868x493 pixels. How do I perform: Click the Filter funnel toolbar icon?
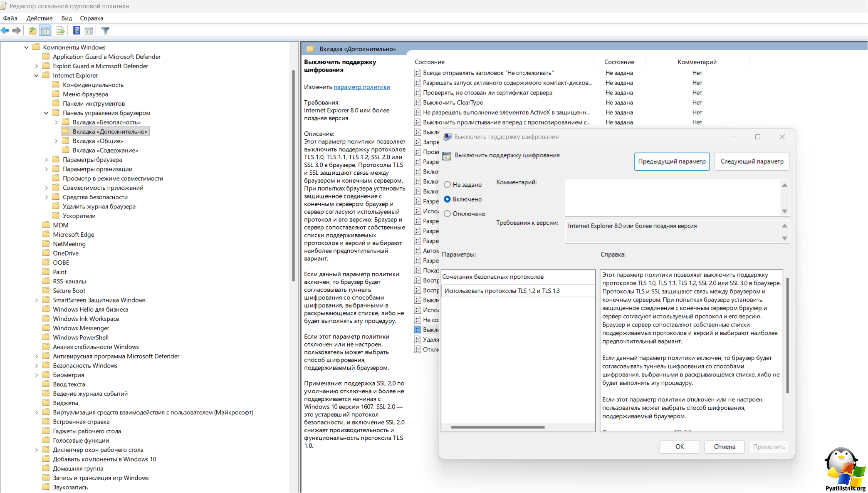point(105,30)
